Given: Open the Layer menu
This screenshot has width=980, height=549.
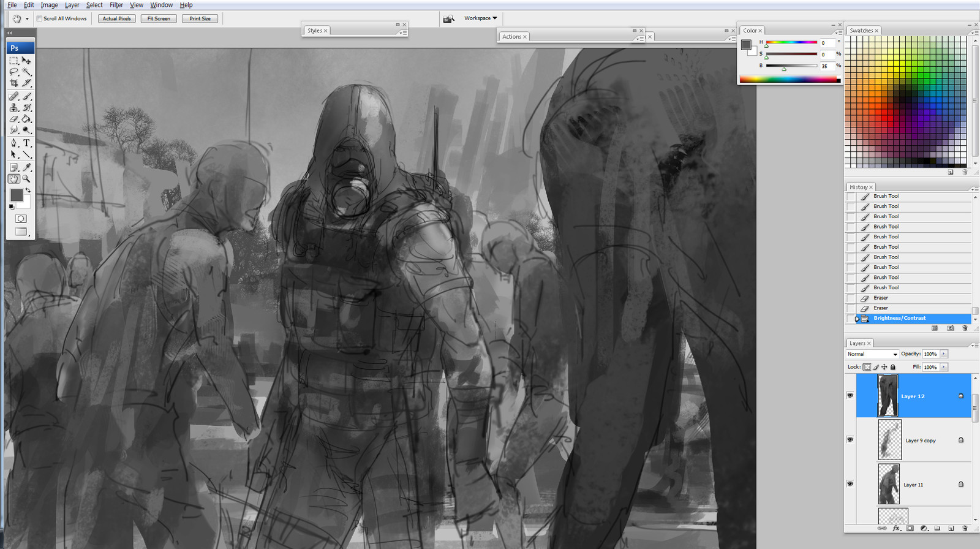Looking at the screenshot, I should pyautogui.click(x=72, y=5).
